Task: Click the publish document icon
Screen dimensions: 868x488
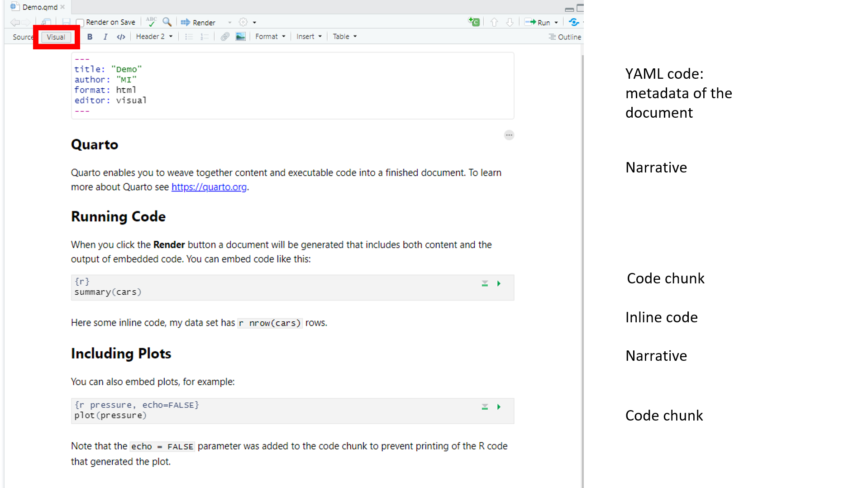Action: [x=574, y=22]
